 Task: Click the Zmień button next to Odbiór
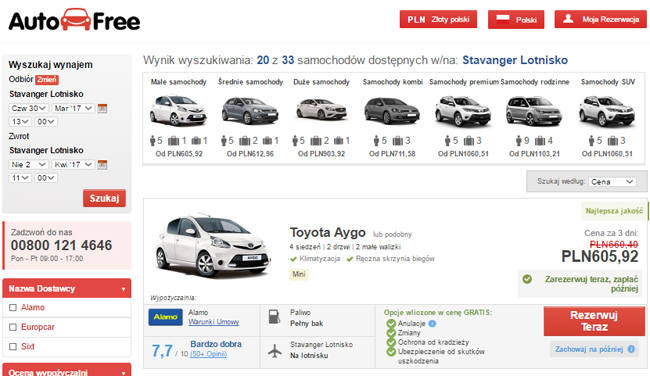pos(46,79)
